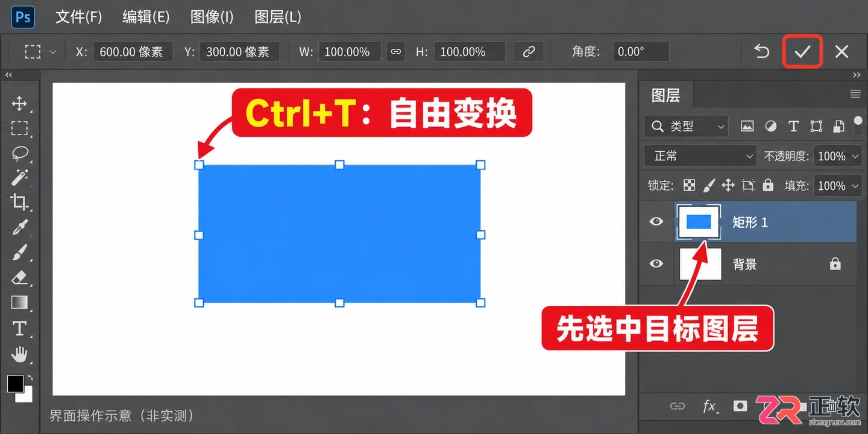Collapse the right panel double arrows

[857, 75]
